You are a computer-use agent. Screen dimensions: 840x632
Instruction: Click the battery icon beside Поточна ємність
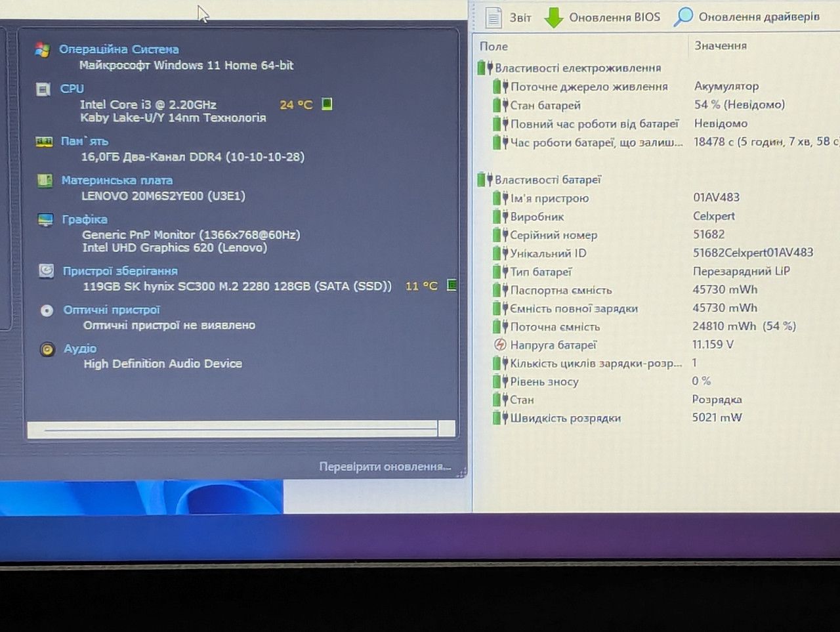pyautogui.click(x=501, y=326)
